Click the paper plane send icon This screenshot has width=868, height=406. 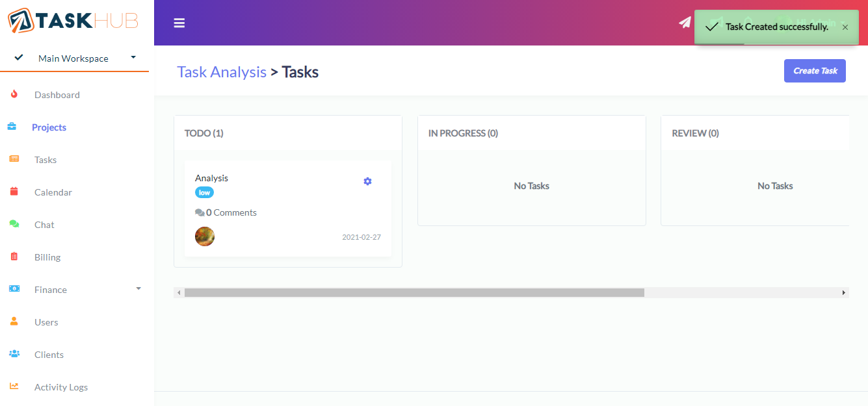(x=684, y=22)
